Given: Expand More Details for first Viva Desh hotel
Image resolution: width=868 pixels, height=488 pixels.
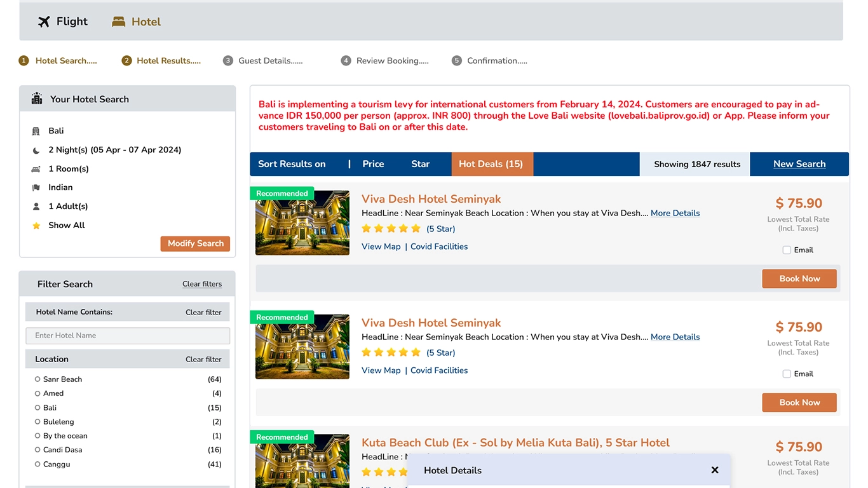Looking at the screenshot, I should click(x=675, y=213).
